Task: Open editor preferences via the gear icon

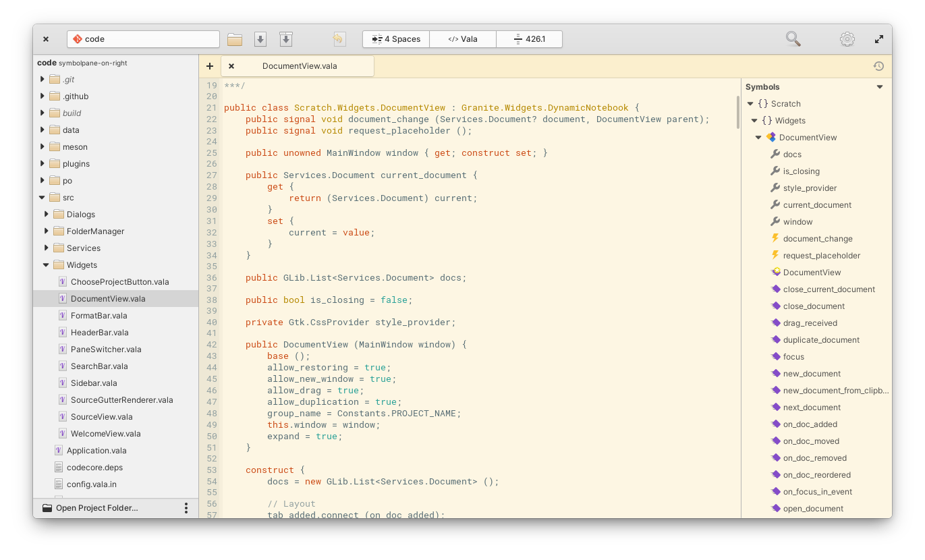Action: click(847, 39)
